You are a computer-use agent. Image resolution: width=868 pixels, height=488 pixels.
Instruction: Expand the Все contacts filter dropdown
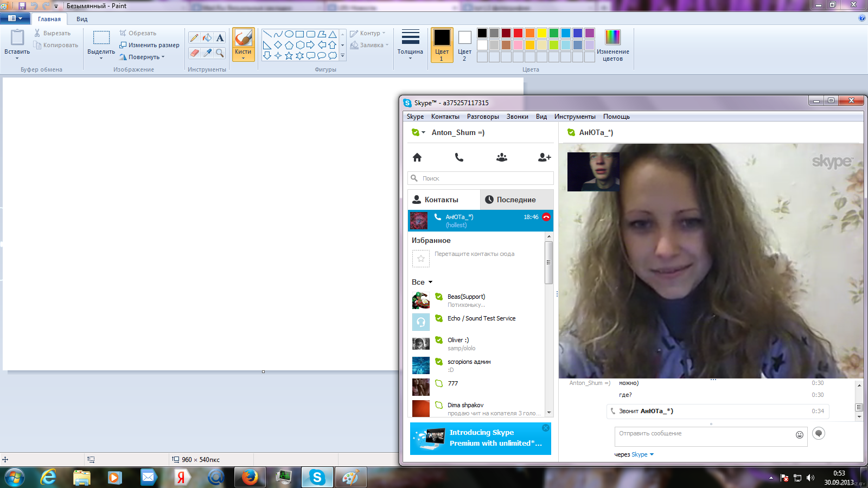[430, 282]
